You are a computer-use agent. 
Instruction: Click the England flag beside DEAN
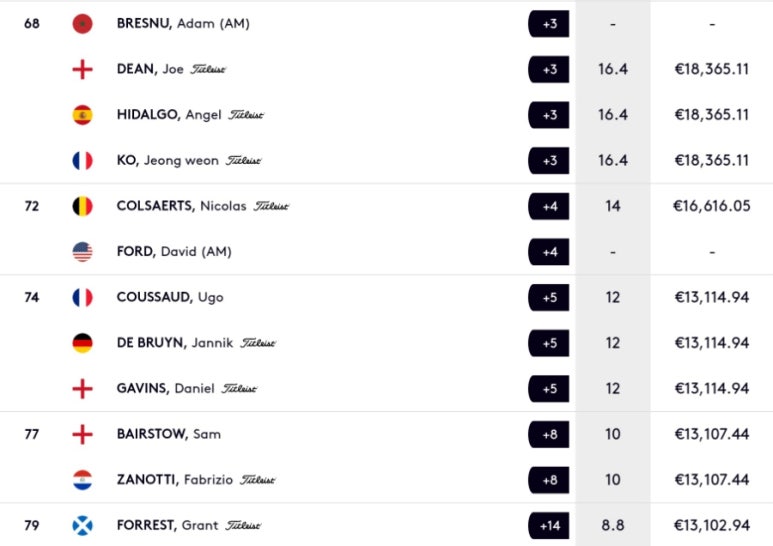click(82, 69)
